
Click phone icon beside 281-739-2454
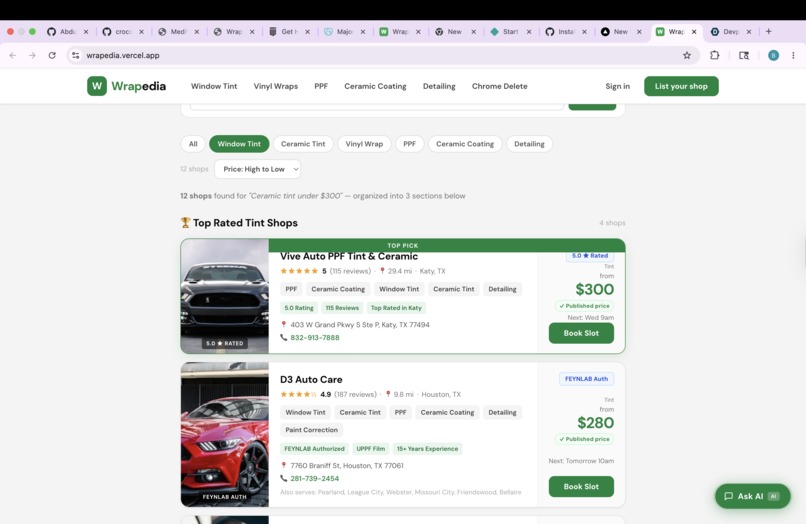click(x=283, y=478)
